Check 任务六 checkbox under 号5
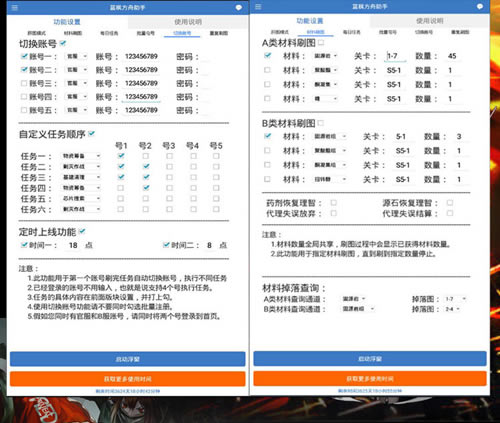Viewport: 500px width, 423px height. 216,209
